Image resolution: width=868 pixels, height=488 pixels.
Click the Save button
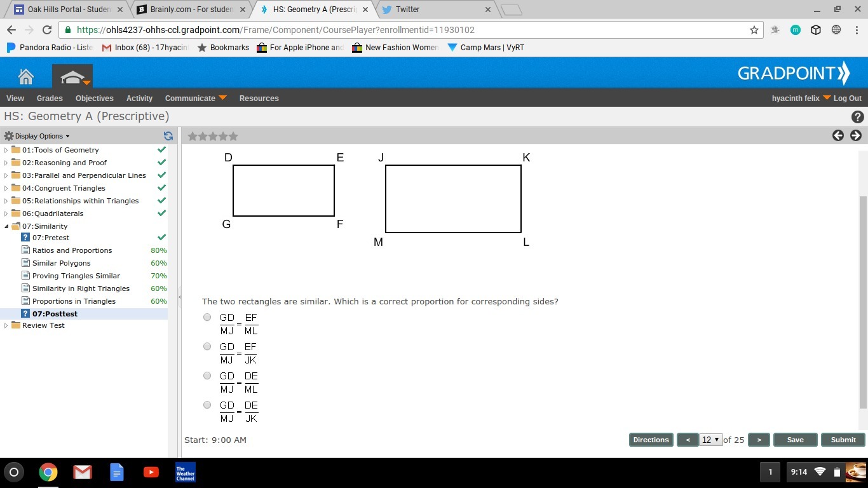click(796, 440)
